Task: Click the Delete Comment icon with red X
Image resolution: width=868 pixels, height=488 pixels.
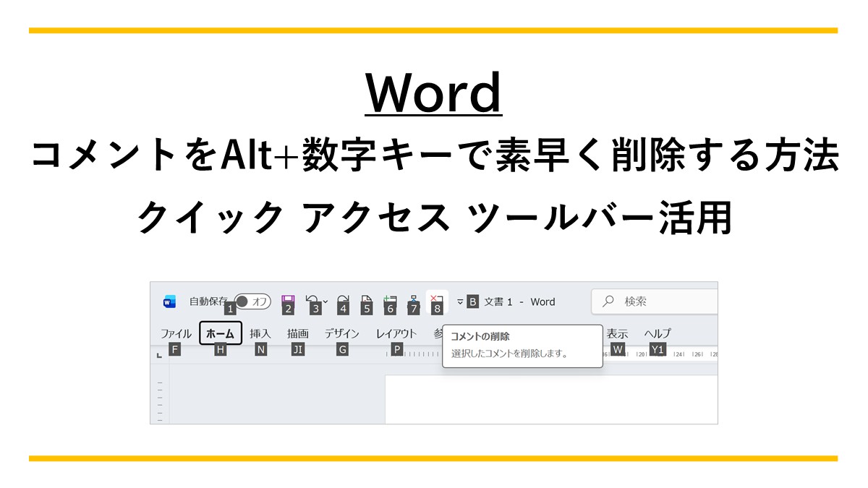Action: (437, 300)
